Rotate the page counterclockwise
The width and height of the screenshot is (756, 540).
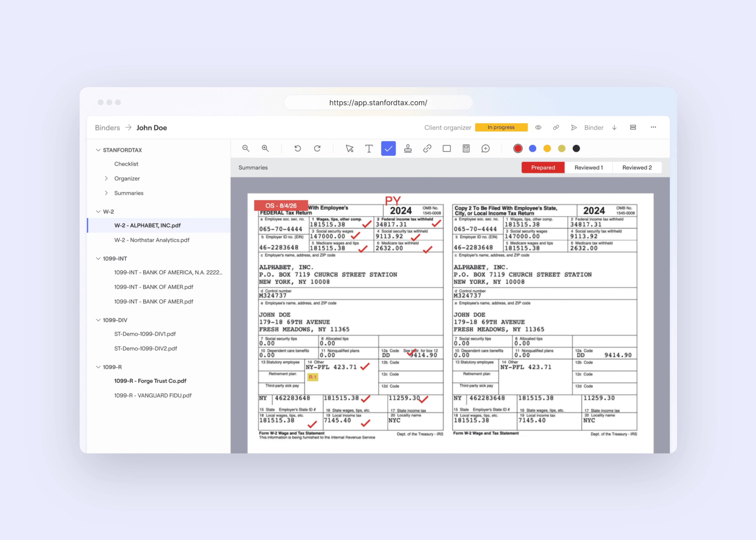pos(298,148)
